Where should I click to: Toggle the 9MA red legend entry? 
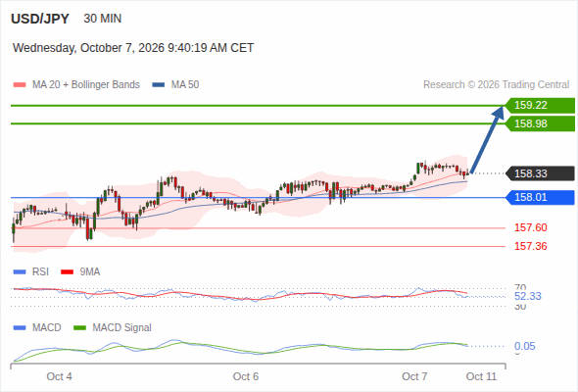tap(80, 271)
